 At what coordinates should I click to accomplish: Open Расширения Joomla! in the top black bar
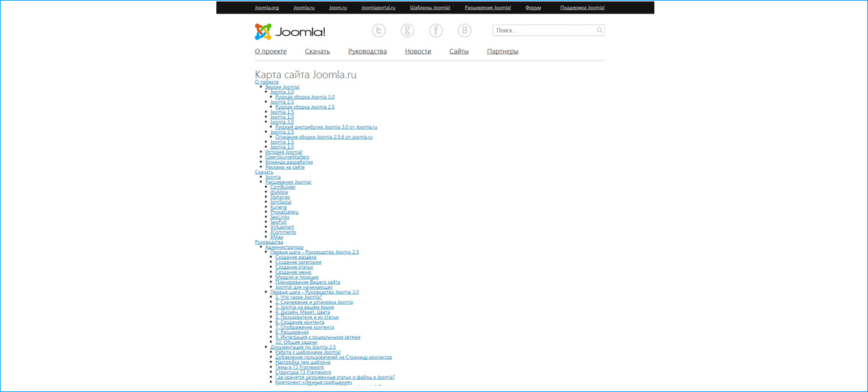(x=488, y=7)
